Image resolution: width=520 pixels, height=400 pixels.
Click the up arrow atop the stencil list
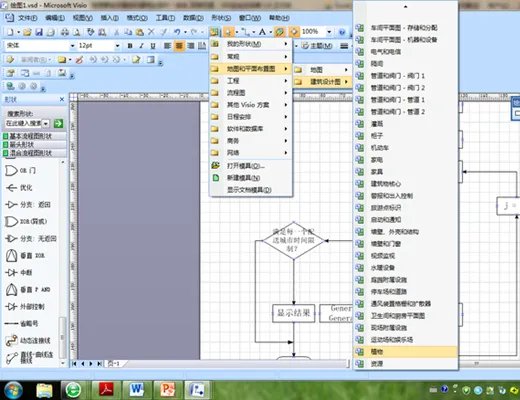point(405,6)
